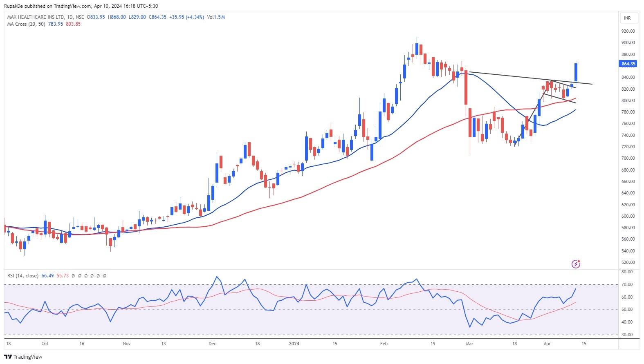The image size is (644, 364).
Task: Click the Oct label on time axis
Action: click(45, 344)
